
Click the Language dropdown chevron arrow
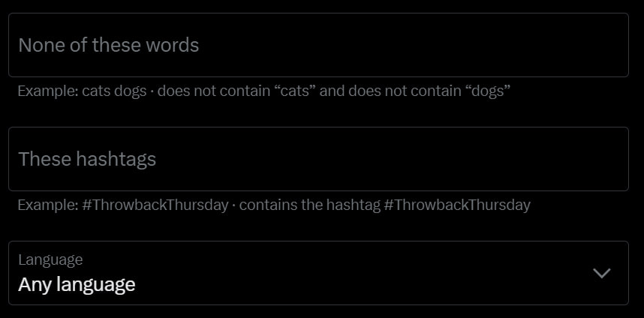(601, 273)
